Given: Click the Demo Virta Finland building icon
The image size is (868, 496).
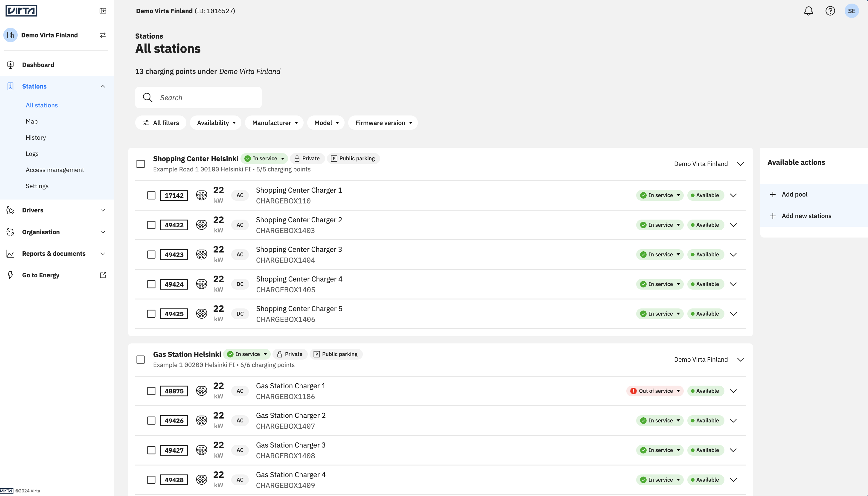Looking at the screenshot, I should (x=10, y=35).
